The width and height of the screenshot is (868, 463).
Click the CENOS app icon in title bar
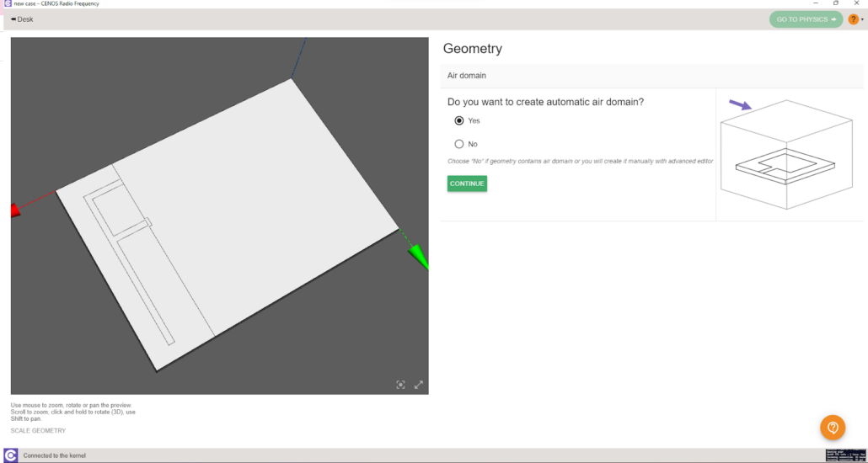(x=7, y=4)
